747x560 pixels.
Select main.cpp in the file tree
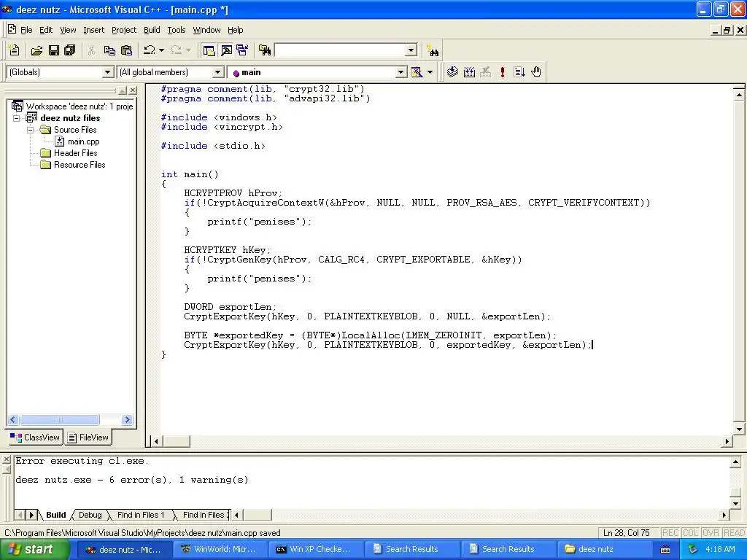[83, 141]
